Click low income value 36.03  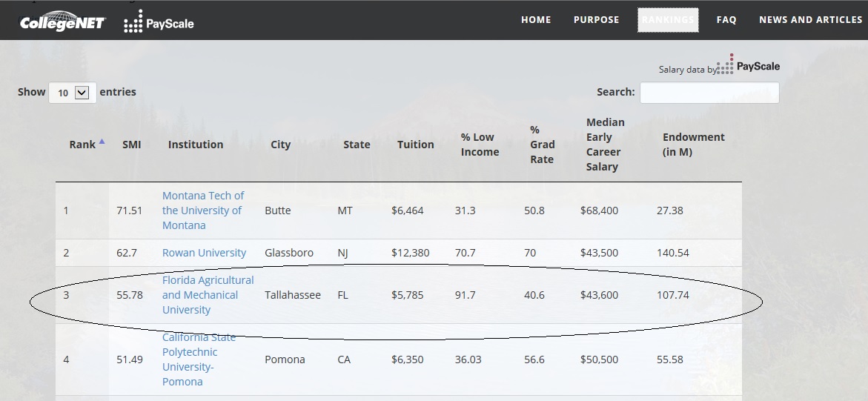468,359
